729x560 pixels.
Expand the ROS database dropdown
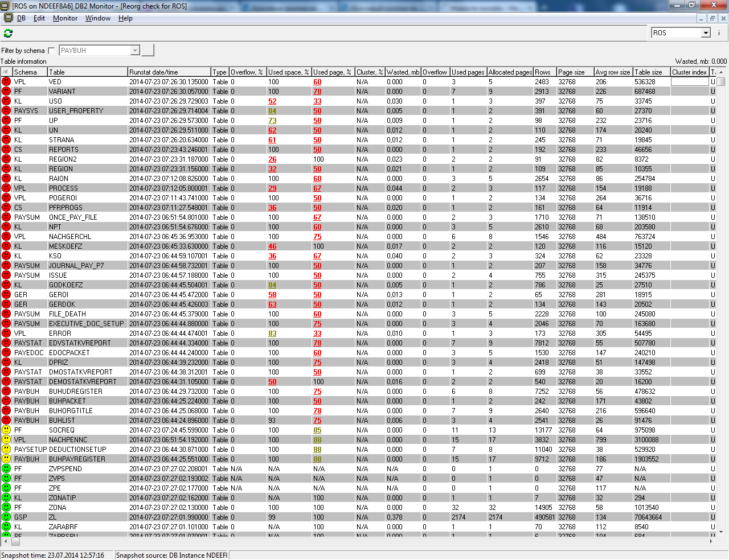tap(706, 33)
